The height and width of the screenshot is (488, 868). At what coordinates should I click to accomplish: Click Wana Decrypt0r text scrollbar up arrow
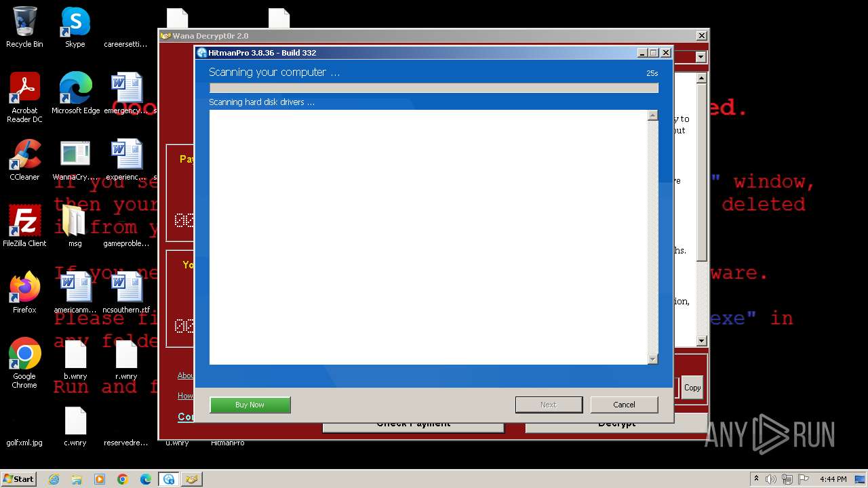pos(702,79)
